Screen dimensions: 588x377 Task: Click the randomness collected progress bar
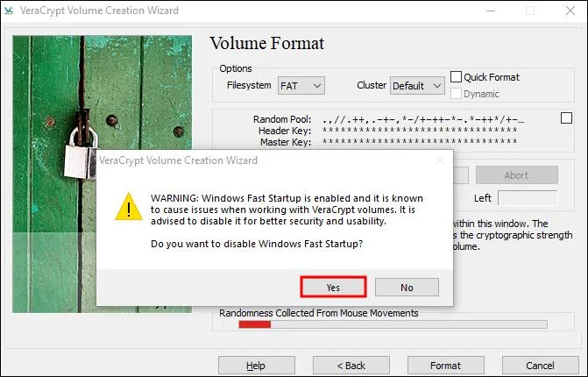point(393,324)
